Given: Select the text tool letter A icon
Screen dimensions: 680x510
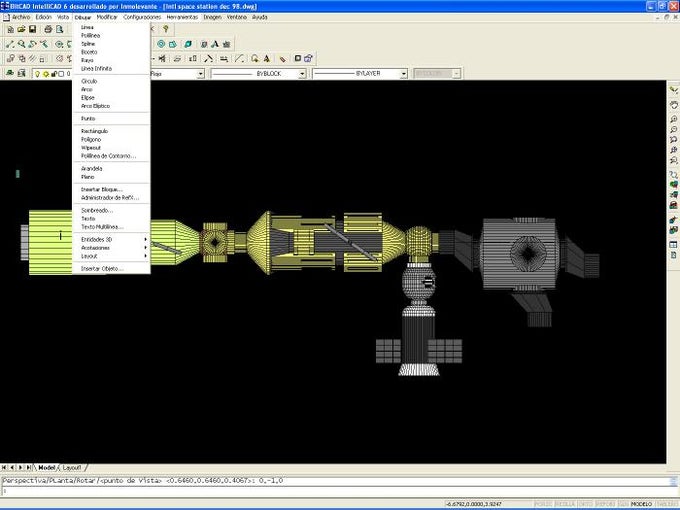Looking at the screenshot, I should pos(215,44).
